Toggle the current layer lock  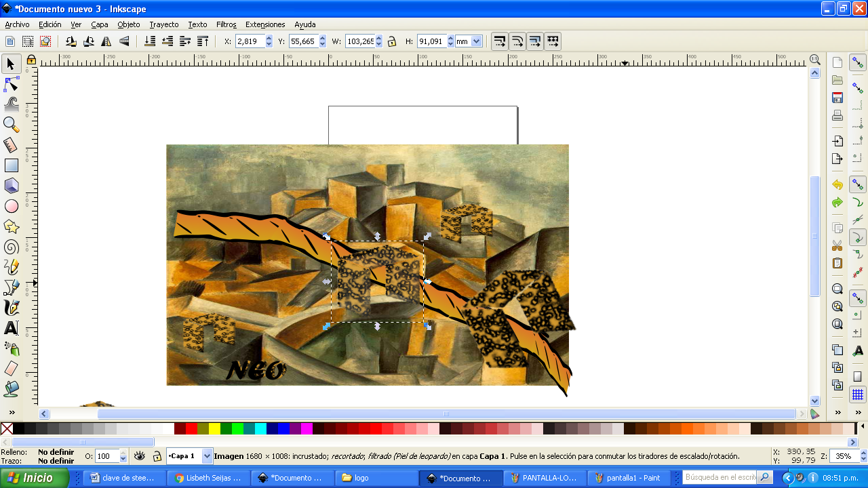pyautogui.click(x=157, y=456)
